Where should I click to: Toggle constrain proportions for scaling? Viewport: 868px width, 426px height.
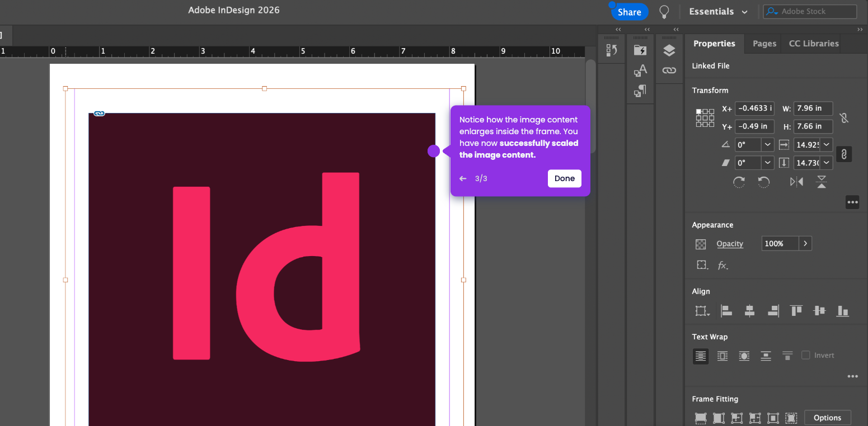(843, 154)
